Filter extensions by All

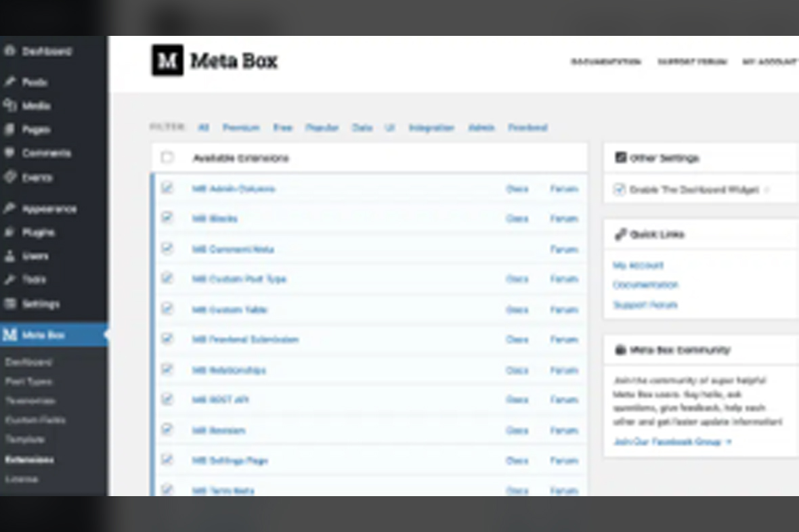coord(203,127)
